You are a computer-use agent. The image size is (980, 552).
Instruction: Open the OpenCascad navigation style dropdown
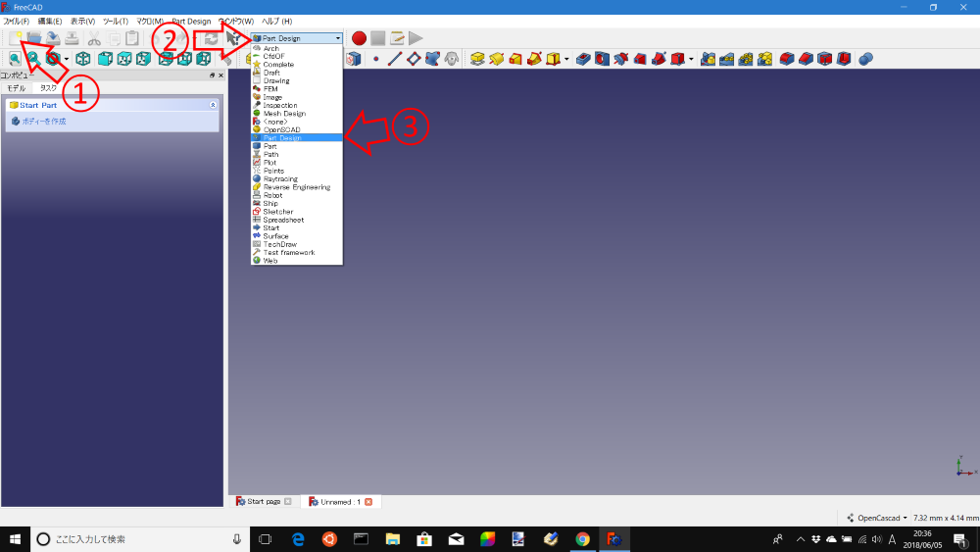tap(876, 518)
